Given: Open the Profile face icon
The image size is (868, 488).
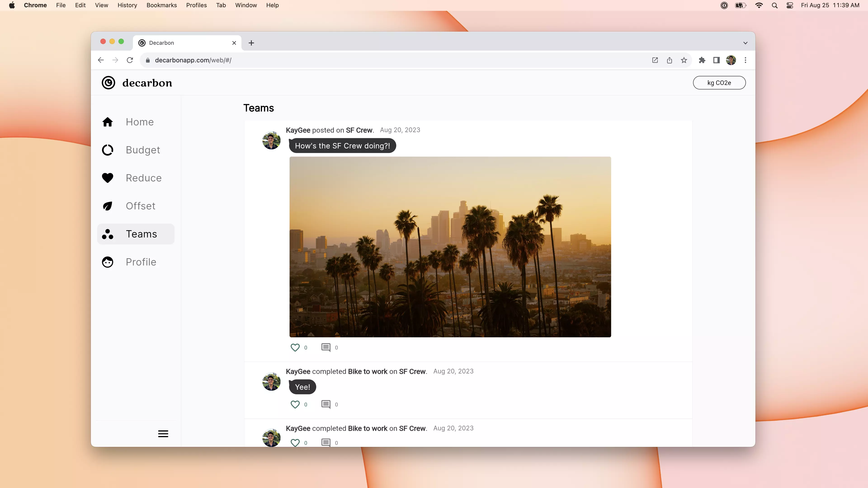Looking at the screenshot, I should click(108, 262).
